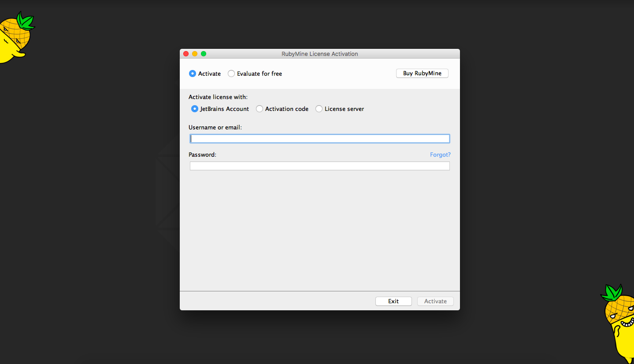Click the RubyMine License Activation title text
Image resolution: width=634 pixels, height=364 pixels.
click(320, 54)
